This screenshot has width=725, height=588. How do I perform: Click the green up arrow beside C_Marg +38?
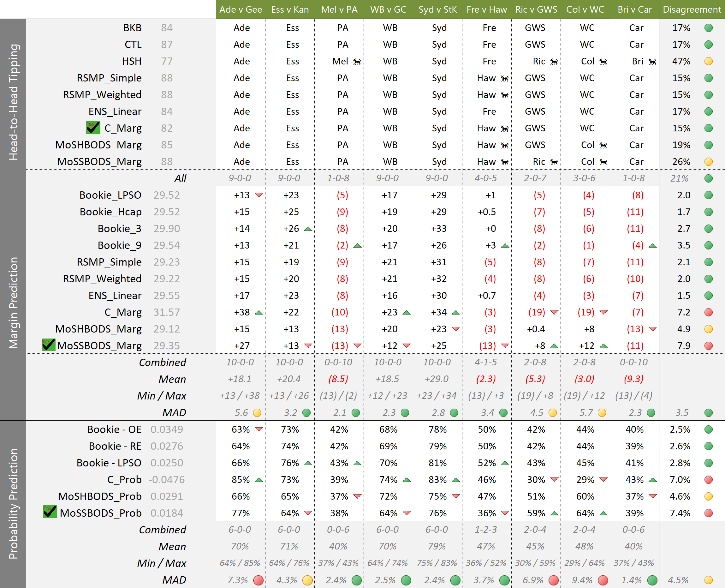pos(259,312)
